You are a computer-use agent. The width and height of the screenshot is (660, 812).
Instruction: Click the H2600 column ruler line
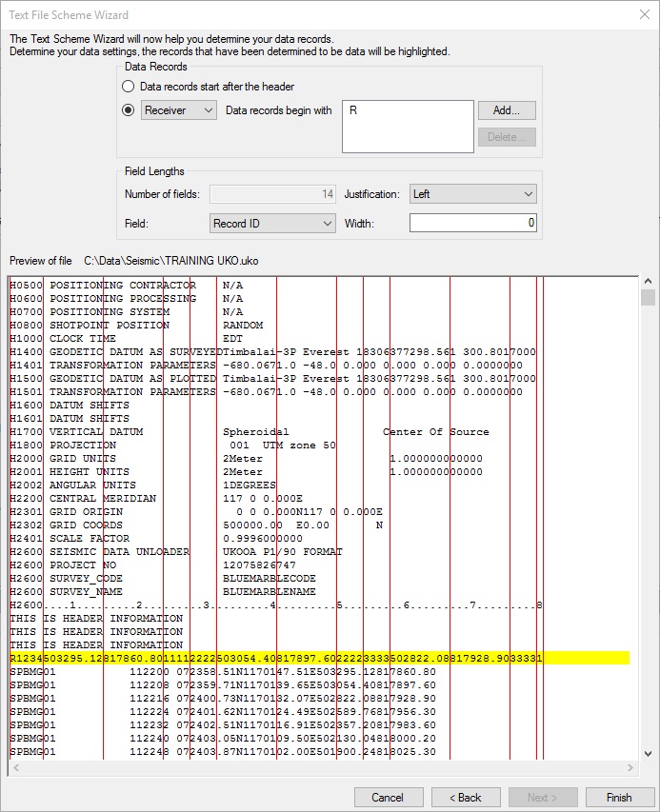(x=276, y=604)
